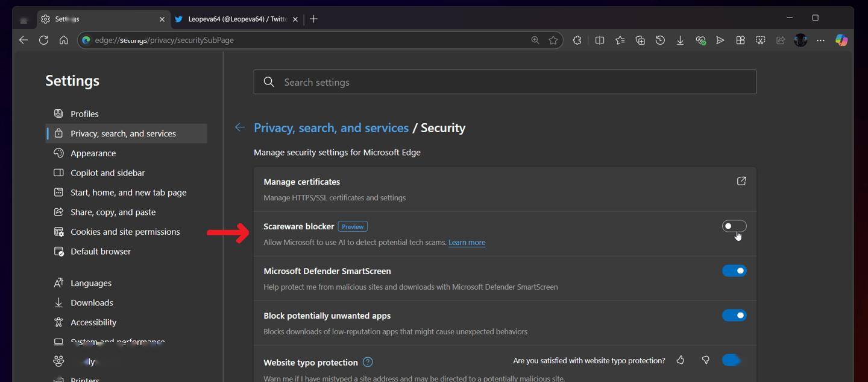The image size is (868, 382).
Task: Click the Manage certificates row title
Action: tap(301, 182)
